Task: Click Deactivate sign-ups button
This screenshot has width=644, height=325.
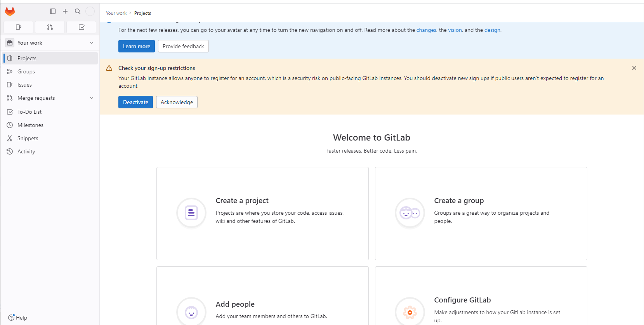Action: [x=135, y=102]
